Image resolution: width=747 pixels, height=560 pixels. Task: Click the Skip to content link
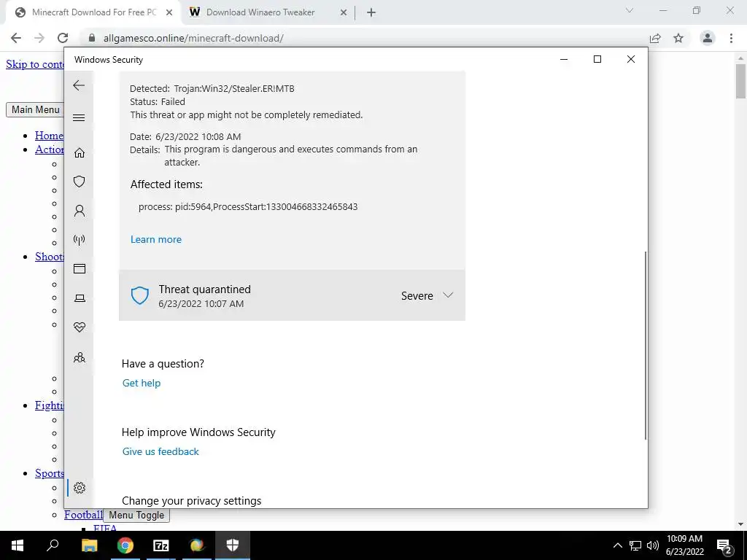(x=35, y=64)
